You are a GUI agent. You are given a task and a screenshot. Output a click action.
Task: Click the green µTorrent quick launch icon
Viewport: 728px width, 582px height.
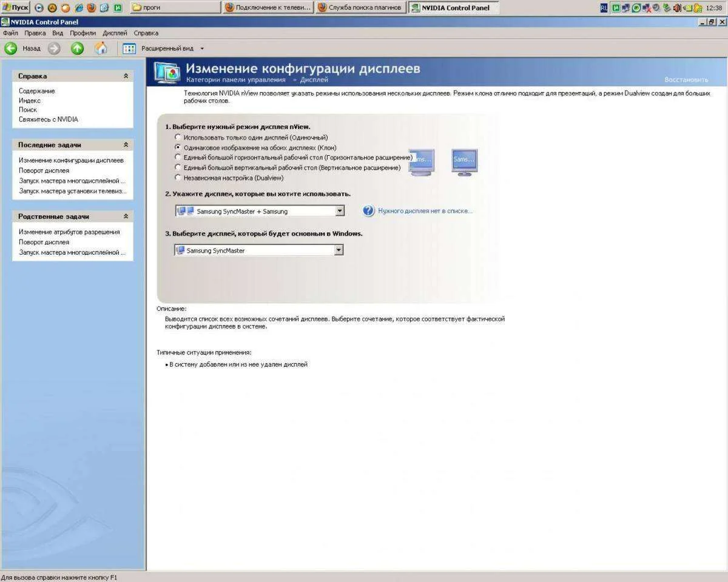coord(118,8)
